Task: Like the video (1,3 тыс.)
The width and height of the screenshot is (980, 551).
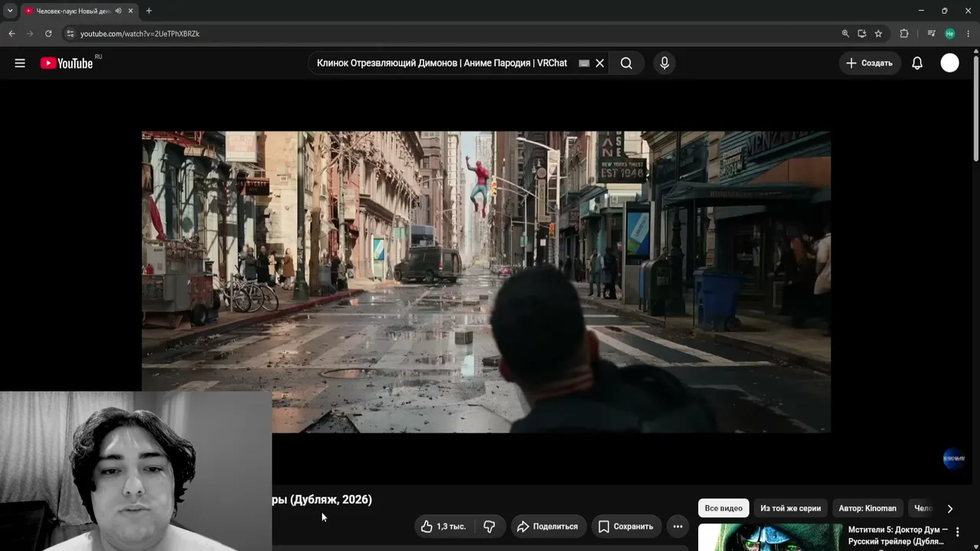Action: point(443,527)
